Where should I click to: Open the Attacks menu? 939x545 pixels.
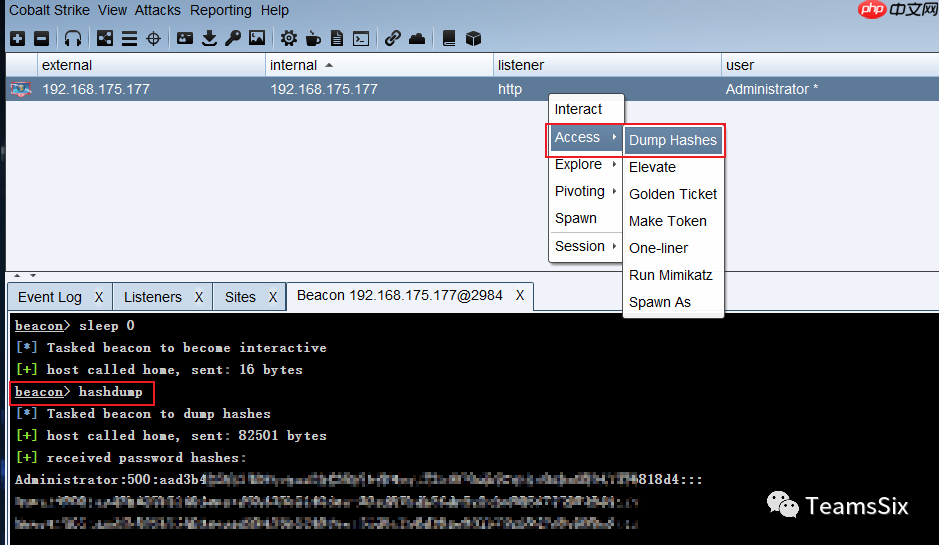[157, 10]
